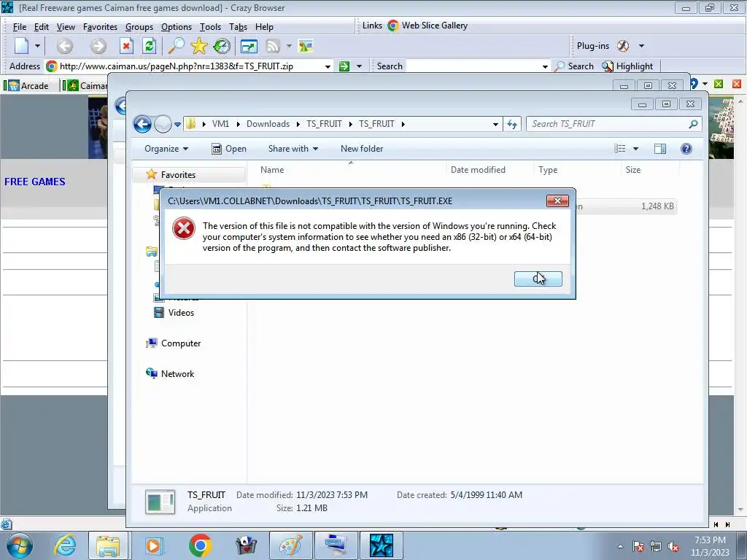Open the Edit menu

click(42, 27)
